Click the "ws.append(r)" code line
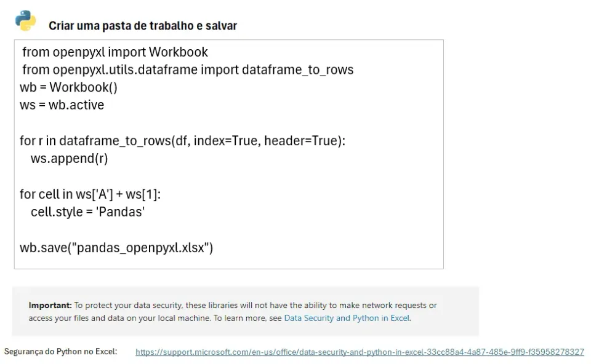 point(70,159)
